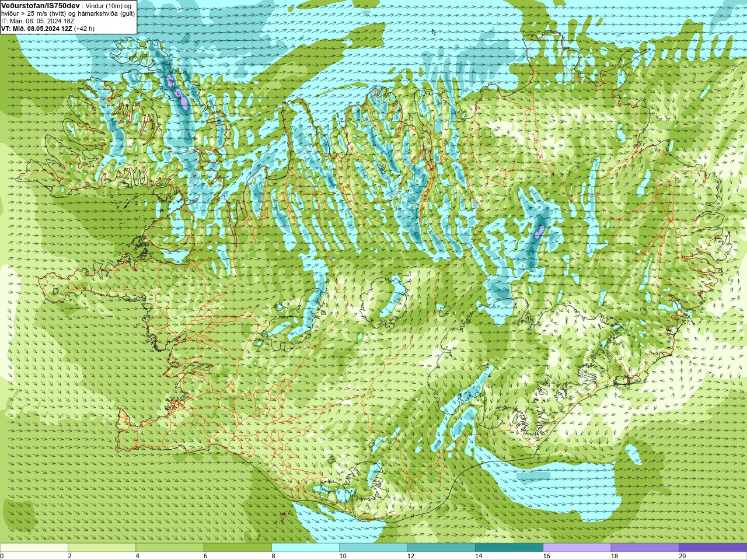This screenshot has height=560, width=747.
Task: Click the 18–20 m/s medium purple legend swatch
Action: [x=645, y=548]
